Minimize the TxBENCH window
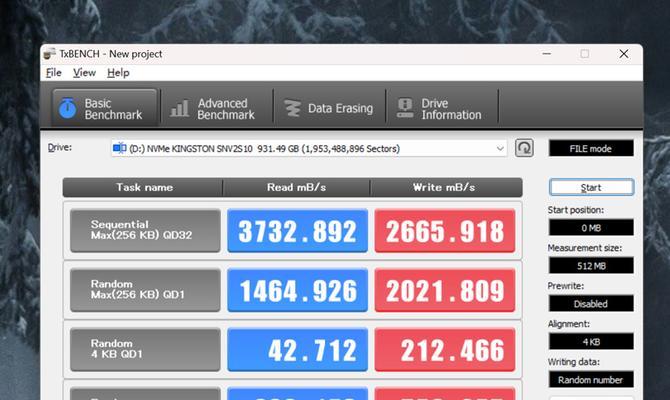Image resolution: width=670 pixels, height=400 pixels. coord(547,54)
